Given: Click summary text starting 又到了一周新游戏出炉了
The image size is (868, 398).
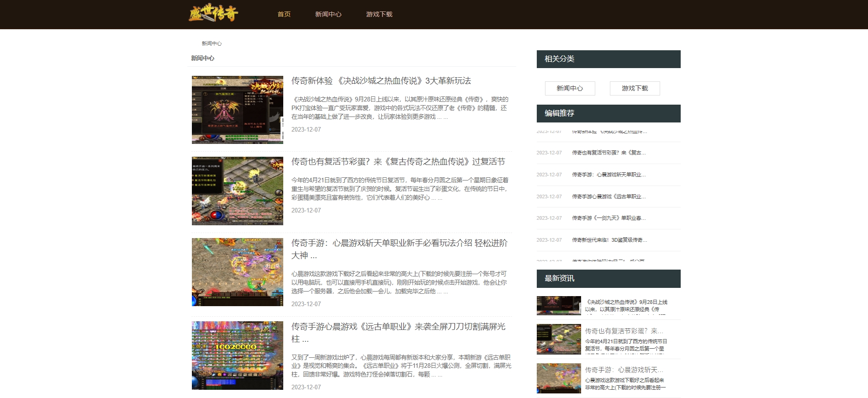Looking at the screenshot, I should tap(401, 366).
